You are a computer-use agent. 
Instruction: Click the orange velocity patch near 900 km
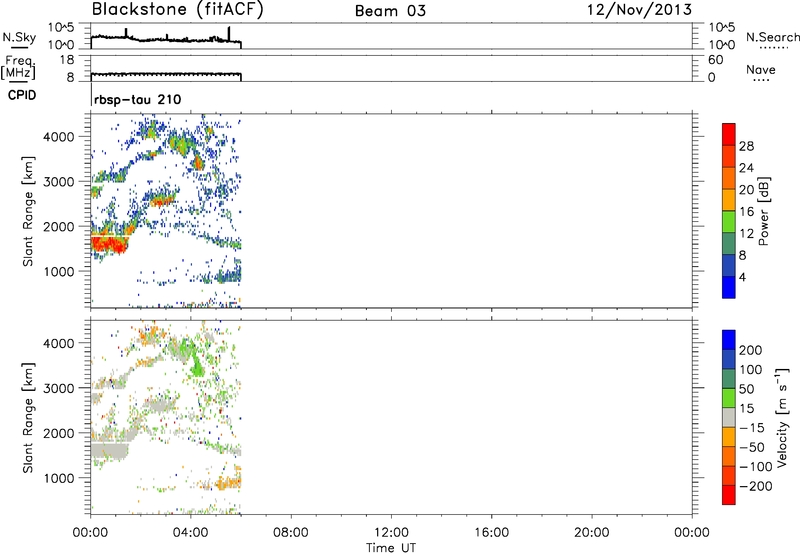click(228, 482)
